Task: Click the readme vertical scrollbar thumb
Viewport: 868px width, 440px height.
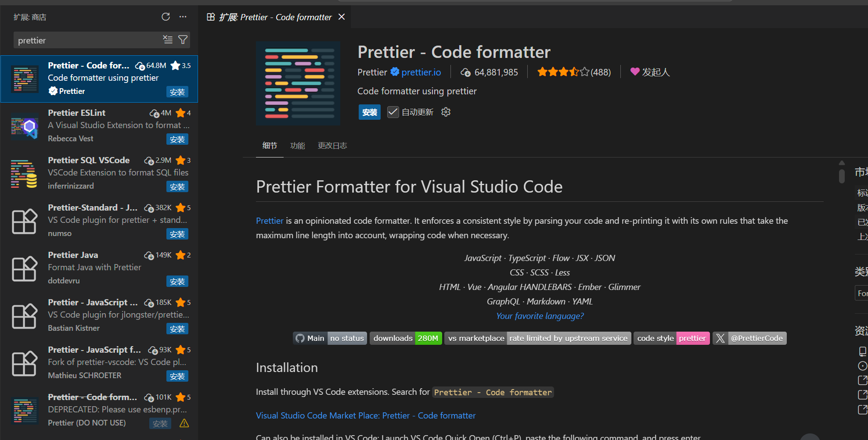Action: (x=842, y=175)
